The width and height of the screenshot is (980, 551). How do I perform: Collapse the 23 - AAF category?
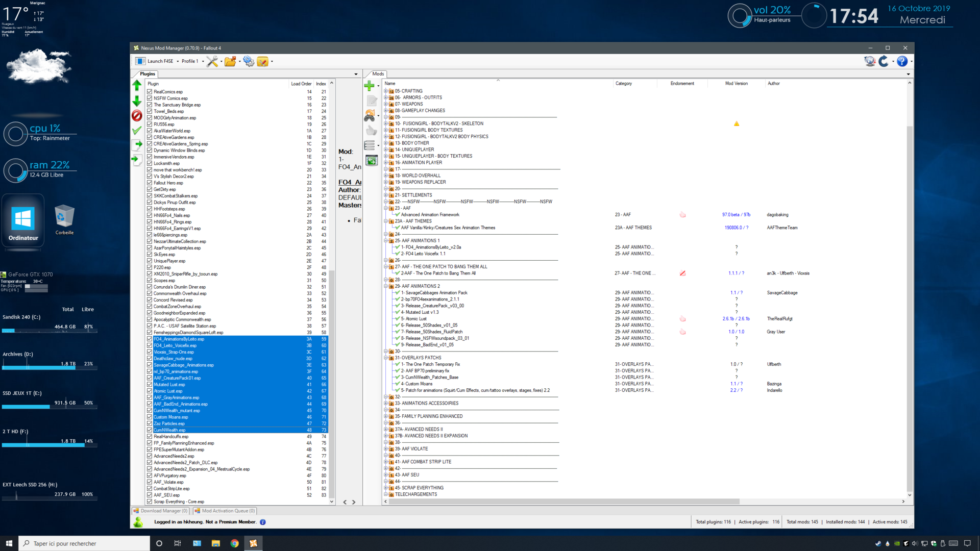386,208
